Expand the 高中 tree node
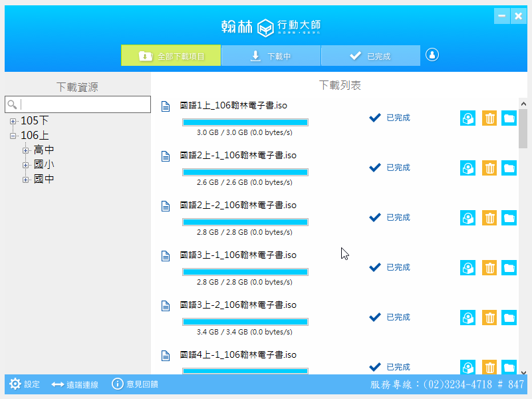Viewport: 532px width, 399px height. [x=25, y=150]
